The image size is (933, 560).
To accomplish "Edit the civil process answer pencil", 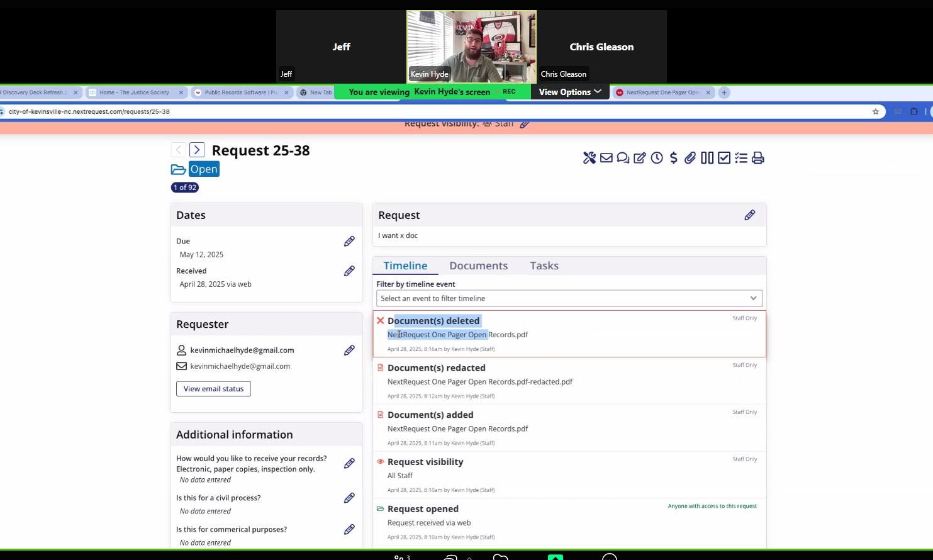I will [349, 498].
